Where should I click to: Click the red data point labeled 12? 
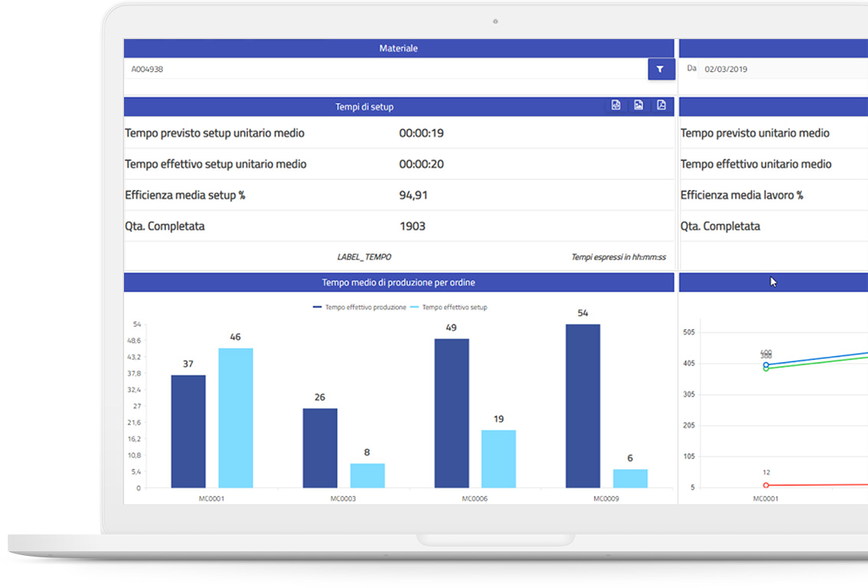coord(766,485)
